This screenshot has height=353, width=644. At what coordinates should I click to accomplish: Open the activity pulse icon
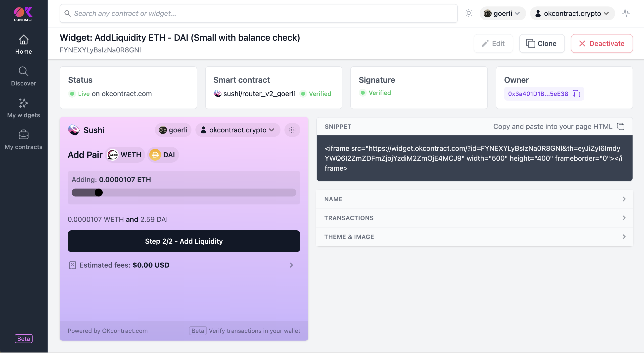tap(626, 13)
